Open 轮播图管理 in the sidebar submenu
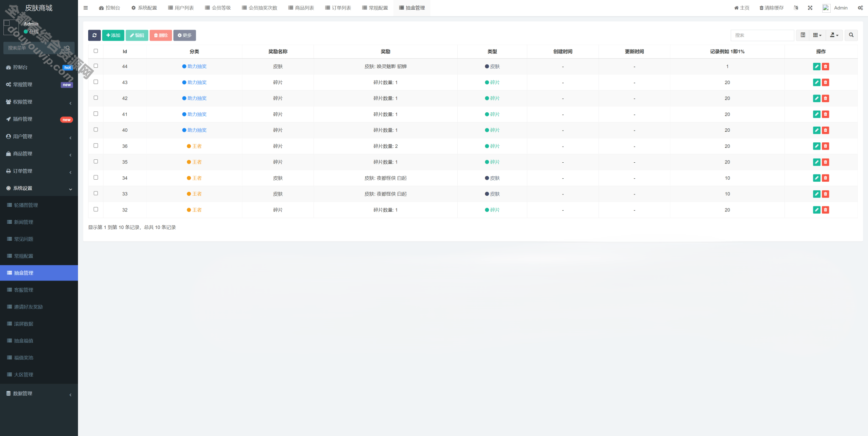Viewport: 868px width, 436px height. click(x=39, y=205)
